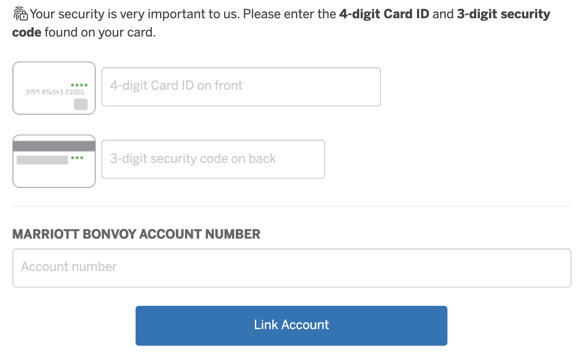The height and width of the screenshot is (364, 588).
Task: Select the Marriott Bonvoy Account number field
Action: pyautogui.click(x=292, y=268)
